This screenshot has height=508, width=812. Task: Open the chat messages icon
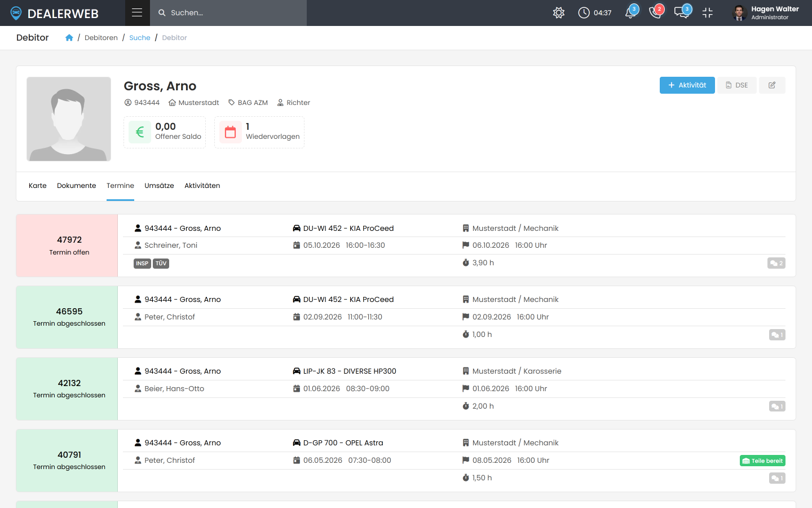(x=682, y=12)
